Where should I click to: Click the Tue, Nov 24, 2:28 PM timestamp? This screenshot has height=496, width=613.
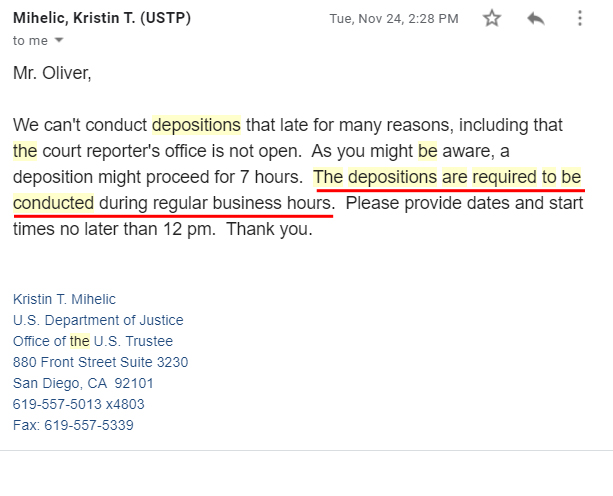[x=394, y=19]
